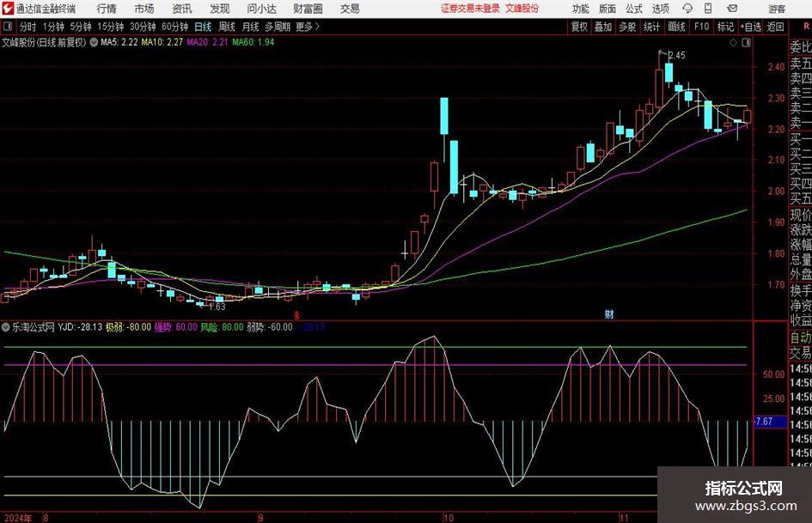Open the 交易 menu
This screenshot has height=523, width=812.
(x=350, y=9)
